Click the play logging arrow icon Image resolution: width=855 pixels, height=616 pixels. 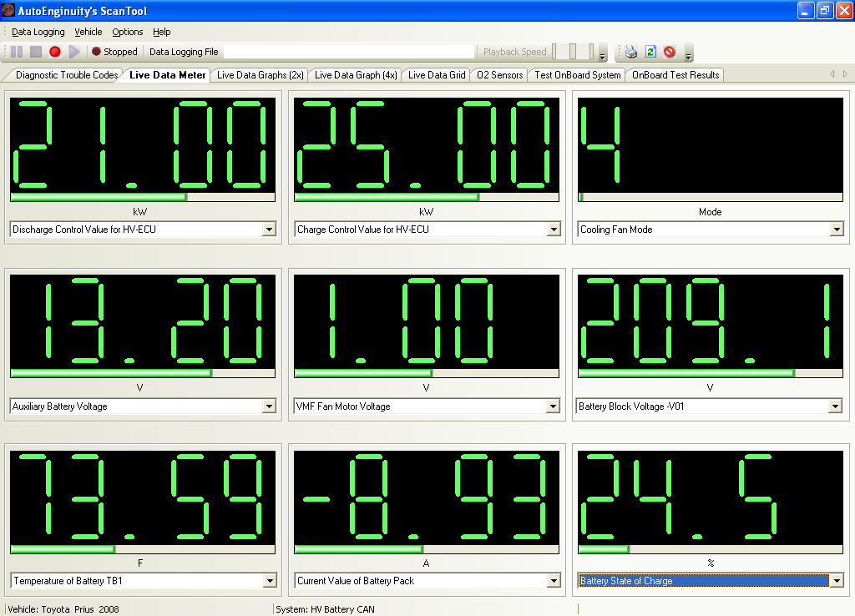pos(74,52)
